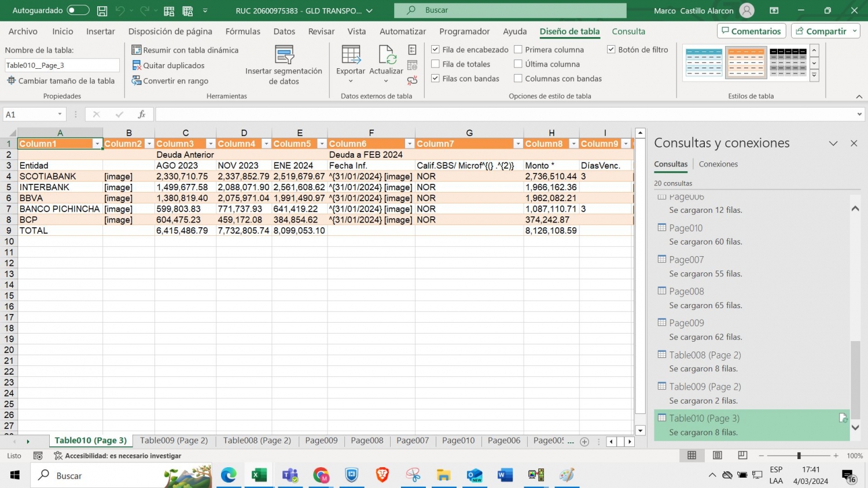Image resolution: width=868 pixels, height=488 pixels.
Task: Open File Explorer from the taskbar
Action: point(444,475)
